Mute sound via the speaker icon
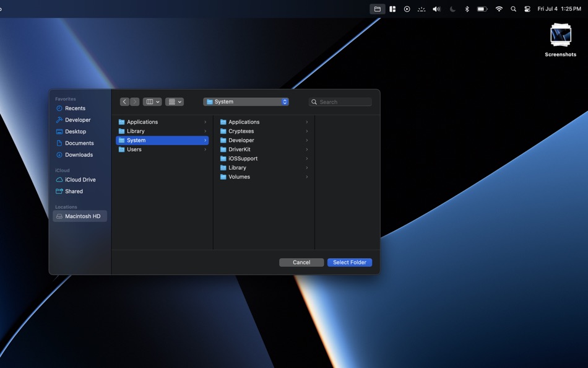The width and height of the screenshot is (588, 368). pos(436,9)
